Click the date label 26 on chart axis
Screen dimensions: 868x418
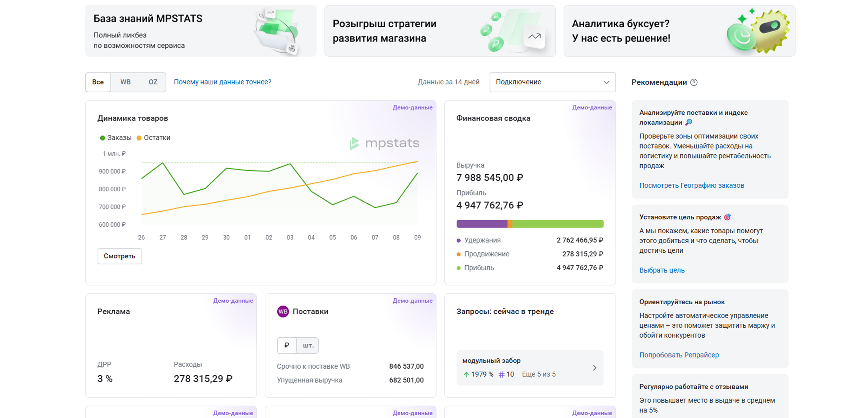coord(141,237)
